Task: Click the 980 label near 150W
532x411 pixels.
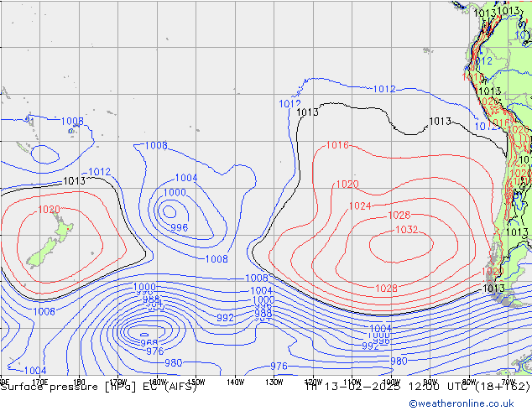Action: coord(174,363)
